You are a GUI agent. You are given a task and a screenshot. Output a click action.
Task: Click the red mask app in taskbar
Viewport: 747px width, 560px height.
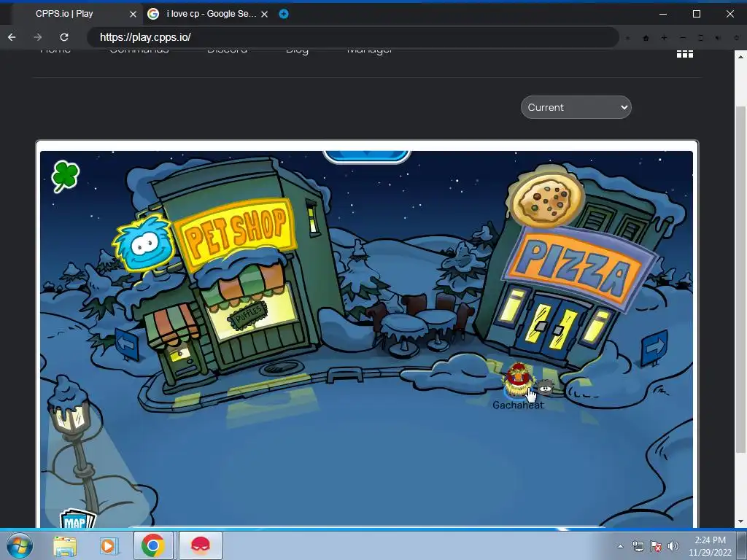pos(200,545)
